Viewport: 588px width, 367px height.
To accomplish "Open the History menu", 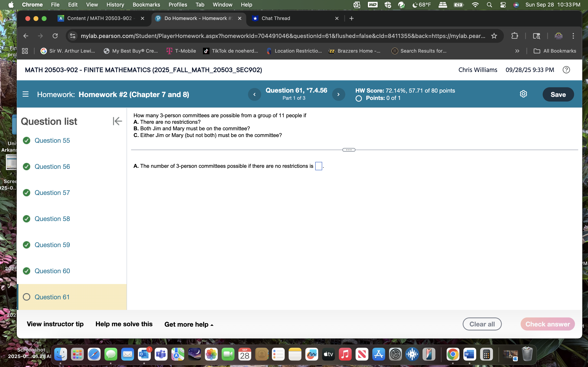I will tap(115, 5).
